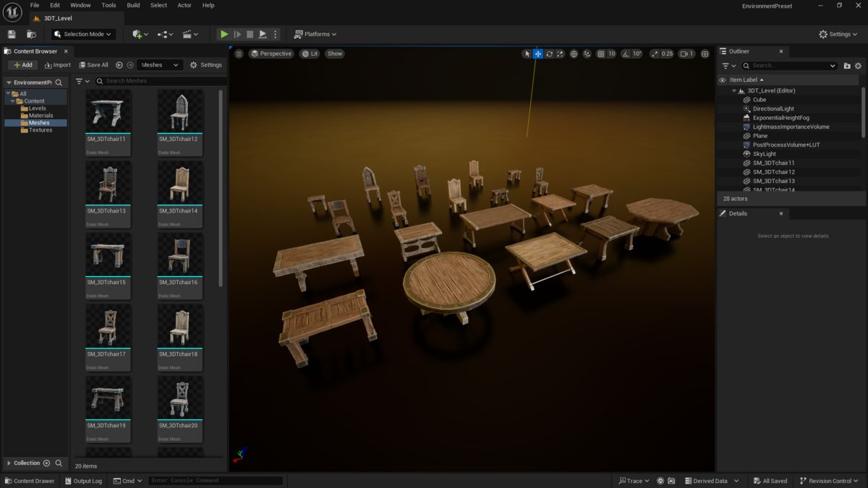Select the scale gizmo tool in viewport
Viewport: 868px width, 488px height.
(560, 53)
